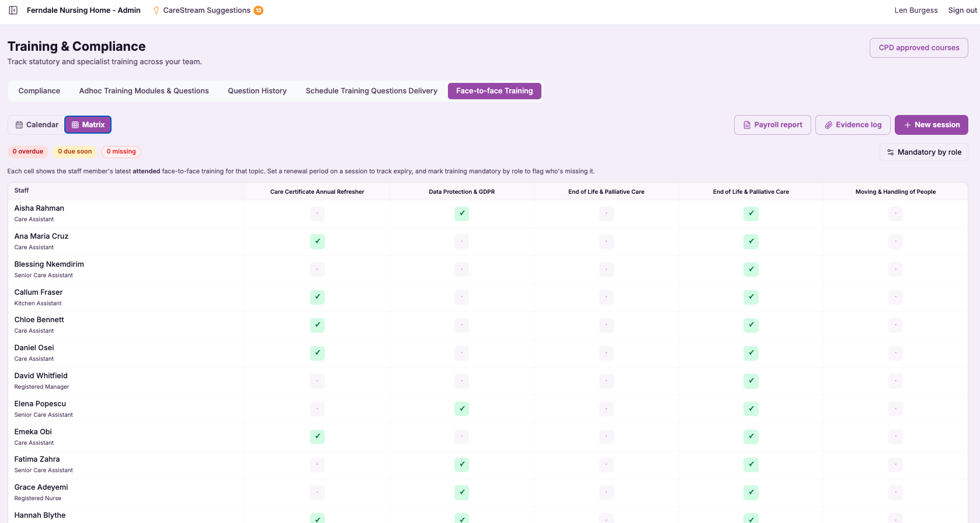Viewport: 980px width, 523px height.
Task: Select staff member Elena Popescu
Action: tap(40, 404)
